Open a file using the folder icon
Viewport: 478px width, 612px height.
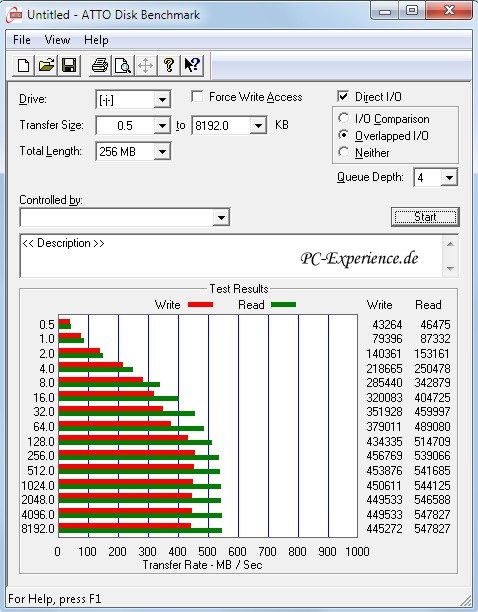pos(46,65)
